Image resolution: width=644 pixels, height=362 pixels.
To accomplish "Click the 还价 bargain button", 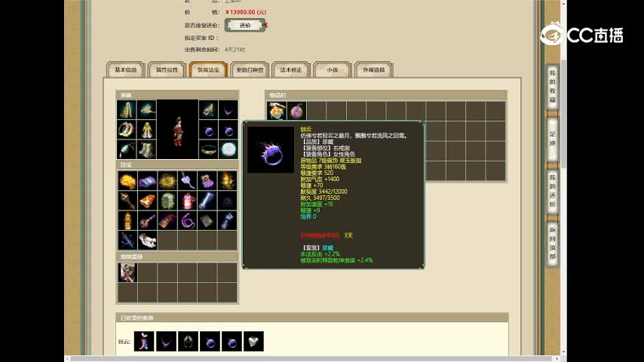I will click(245, 26).
